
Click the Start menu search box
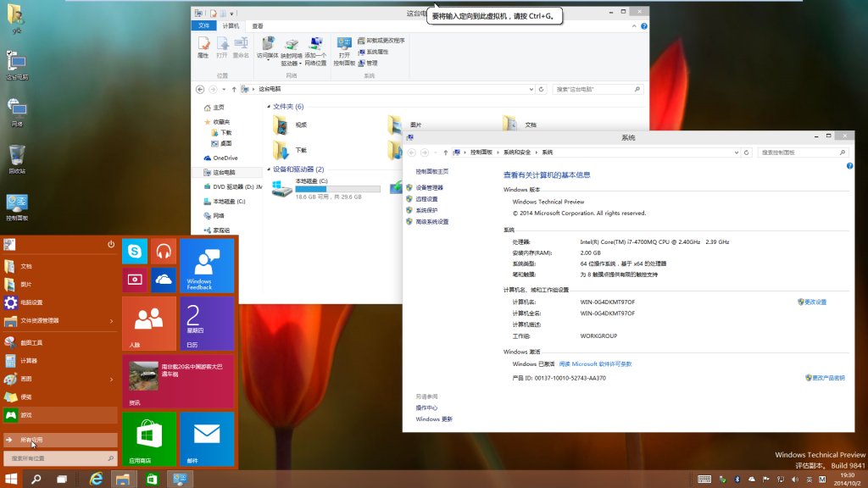point(60,458)
